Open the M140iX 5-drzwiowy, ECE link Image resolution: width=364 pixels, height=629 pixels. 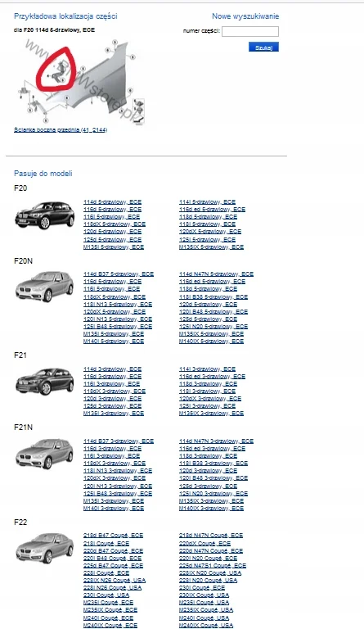(x=211, y=342)
